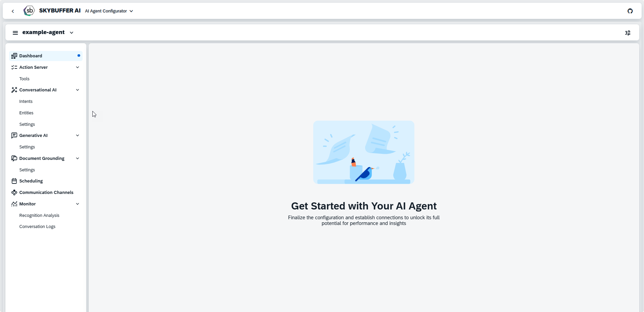This screenshot has height=312, width=644.
Task: Click the Get Started illustration image
Action: pyautogui.click(x=363, y=152)
